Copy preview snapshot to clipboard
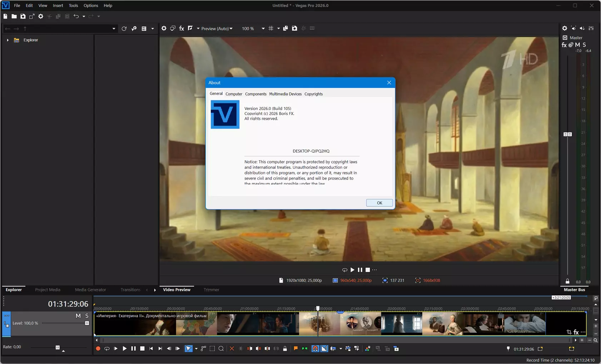The image size is (601, 364). coord(285,29)
